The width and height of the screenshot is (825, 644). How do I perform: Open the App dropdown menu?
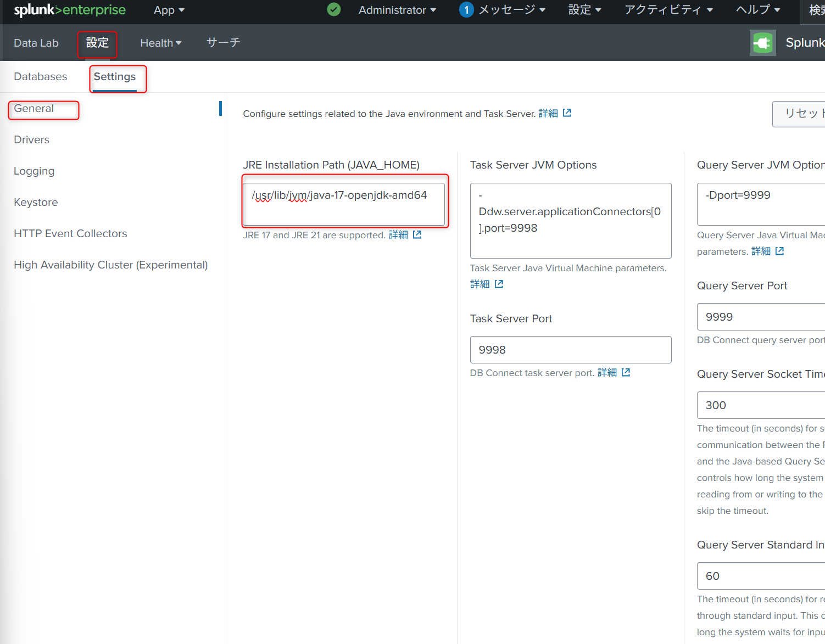[x=169, y=10]
